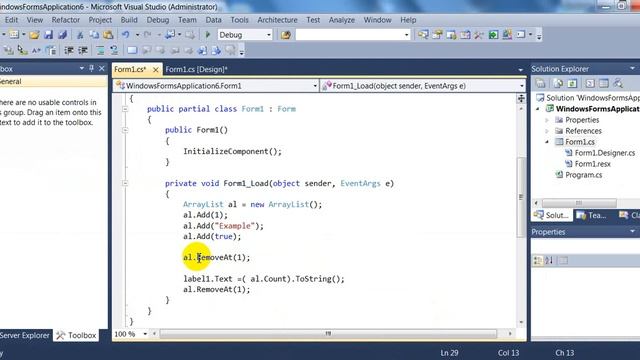640x360 pixels.
Task: Open Program.cs in Solution Explorer
Action: [583, 175]
